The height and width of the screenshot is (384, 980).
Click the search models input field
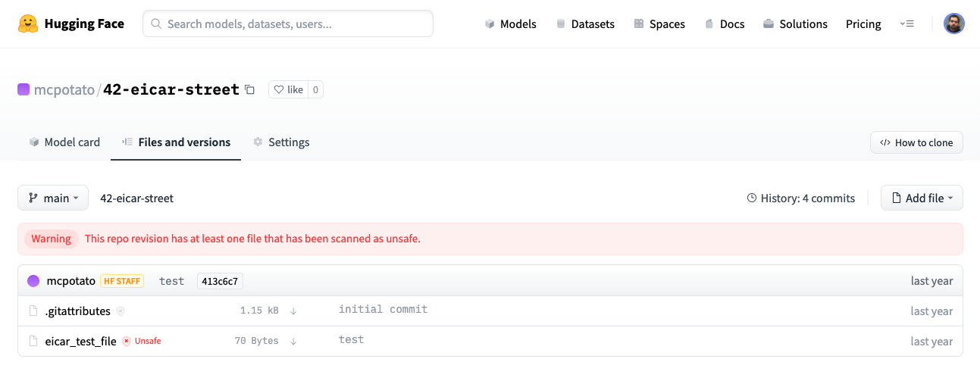288,23
